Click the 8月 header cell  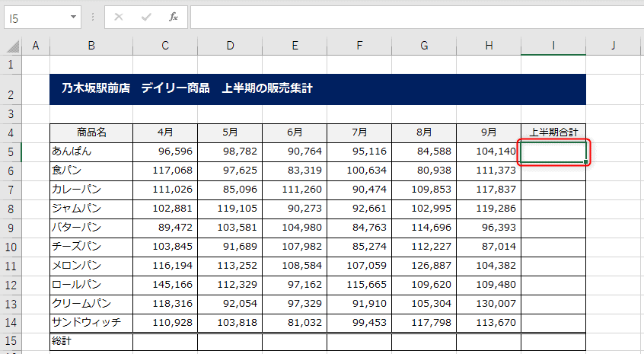coord(424,132)
